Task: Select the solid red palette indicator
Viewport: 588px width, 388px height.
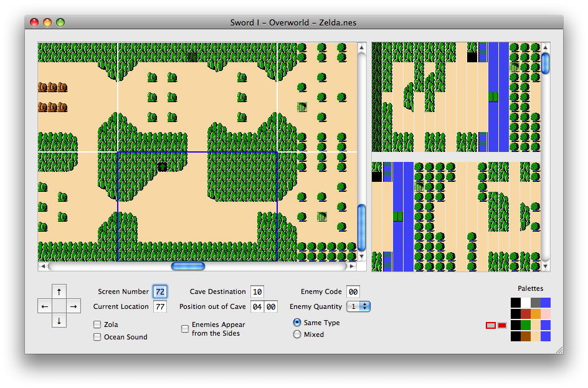Action: [502, 325]
